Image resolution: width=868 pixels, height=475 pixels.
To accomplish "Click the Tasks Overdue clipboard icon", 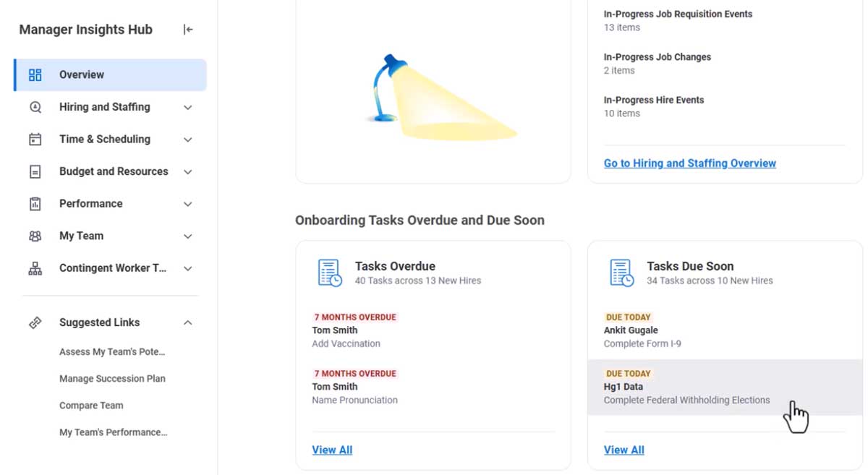I will point(330,272).
